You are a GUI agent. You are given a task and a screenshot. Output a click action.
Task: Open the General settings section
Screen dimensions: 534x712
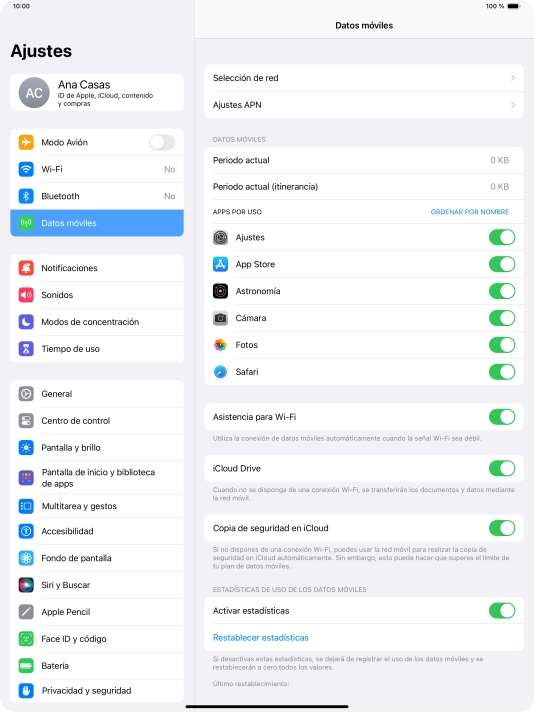click(x=97, y=394)
